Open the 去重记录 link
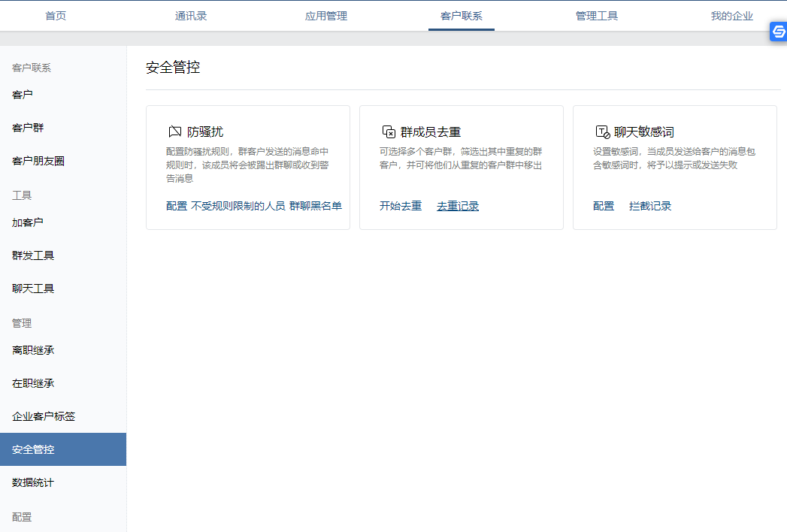The height and width of the screenshot is (532, 787). [x=458, y=206]
